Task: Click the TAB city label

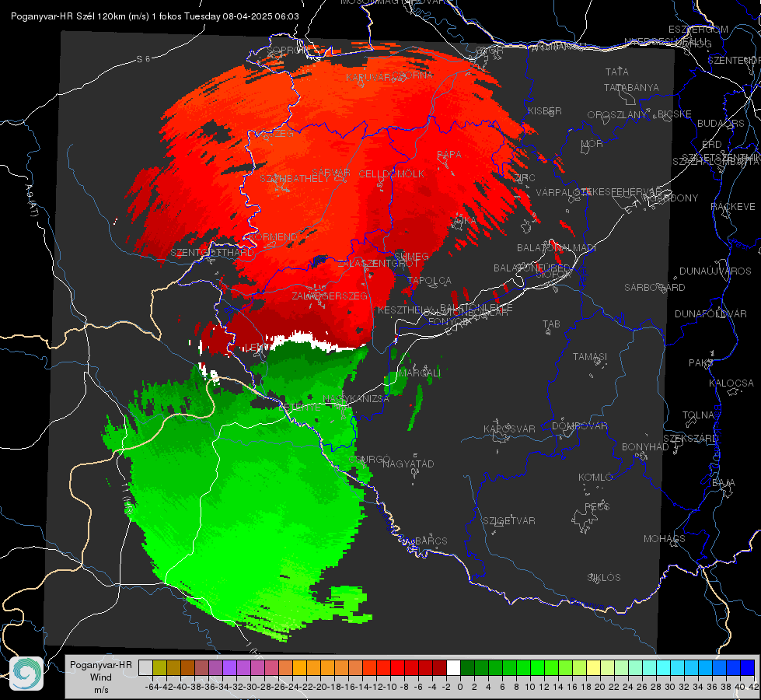Action: tap(551, 324)
